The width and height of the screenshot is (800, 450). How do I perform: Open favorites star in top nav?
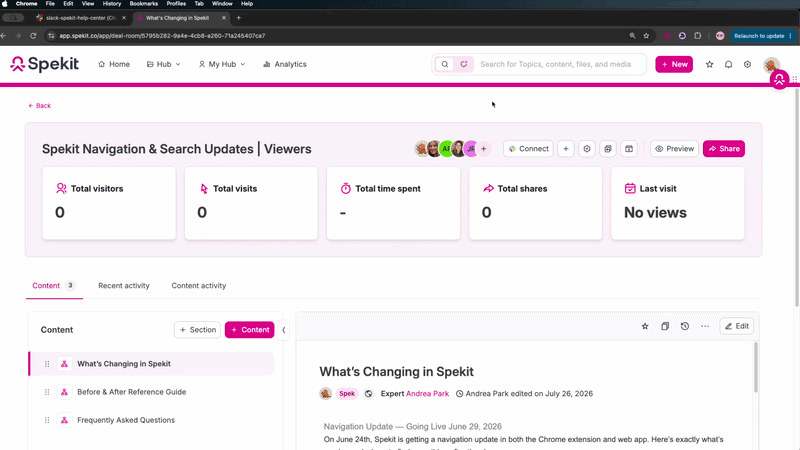point(709,64)
